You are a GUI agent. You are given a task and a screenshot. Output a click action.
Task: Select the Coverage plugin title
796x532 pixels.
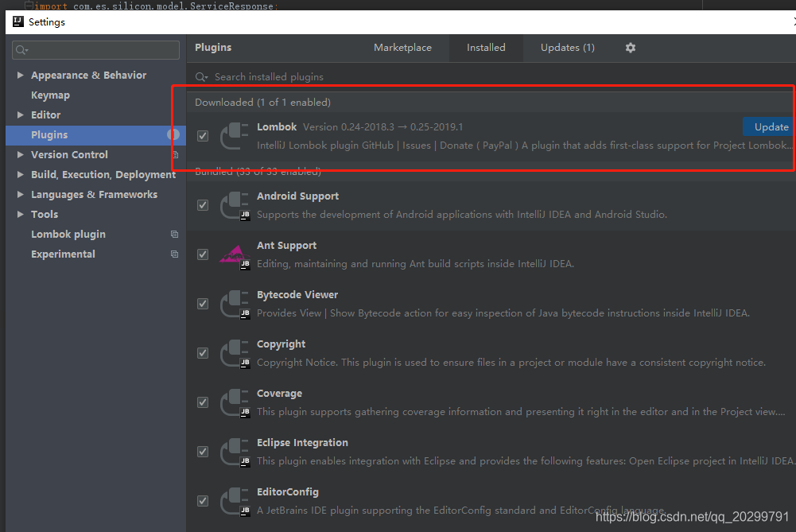[x=279, y=393]
